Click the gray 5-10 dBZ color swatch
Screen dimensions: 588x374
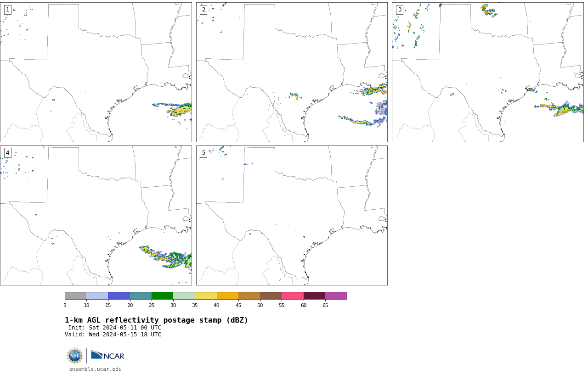click(x=75, y=296)
